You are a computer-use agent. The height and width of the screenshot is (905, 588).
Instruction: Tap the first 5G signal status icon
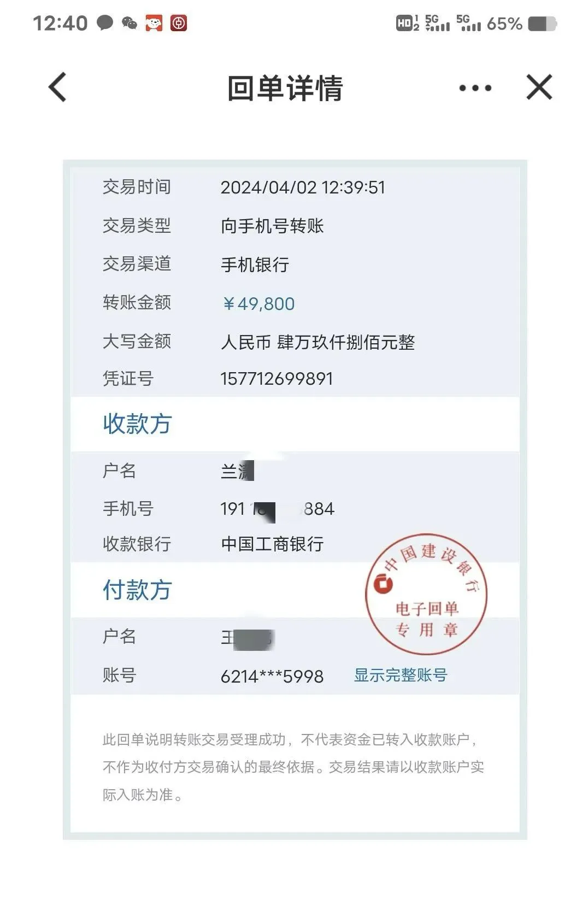pyautogui.click(x=438, y=23)
